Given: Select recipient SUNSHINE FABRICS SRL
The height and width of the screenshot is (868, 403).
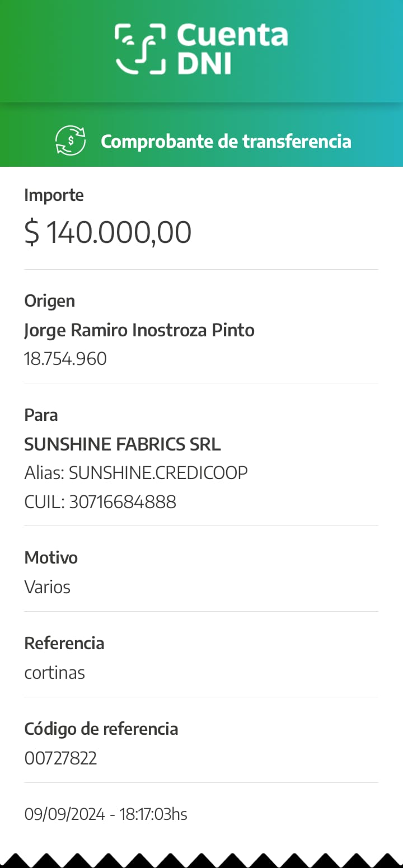Looking at the screenshot, I should tap(123, 444).
